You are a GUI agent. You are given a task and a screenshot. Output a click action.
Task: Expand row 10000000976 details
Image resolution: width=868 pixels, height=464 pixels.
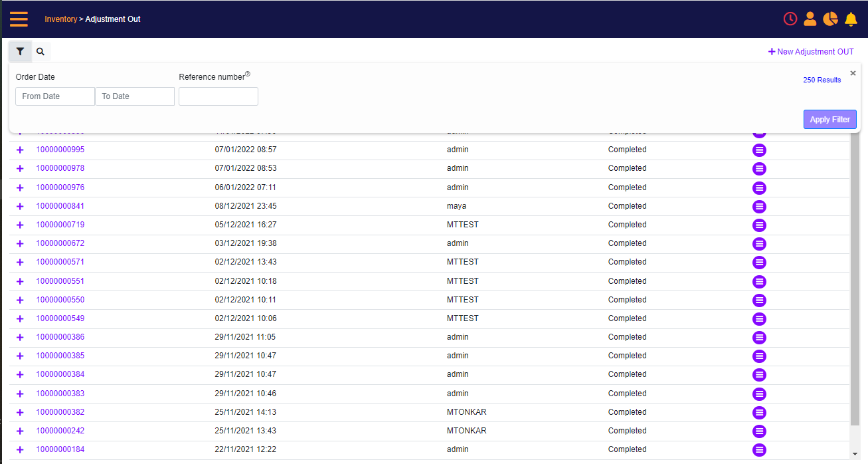tap(19, 187)
